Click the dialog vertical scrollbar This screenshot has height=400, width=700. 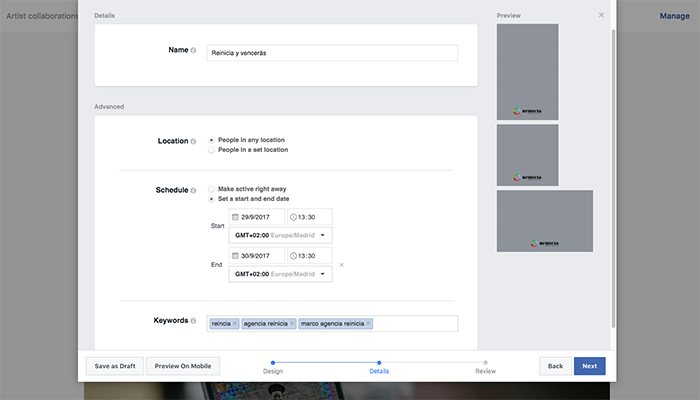point(613,179)
